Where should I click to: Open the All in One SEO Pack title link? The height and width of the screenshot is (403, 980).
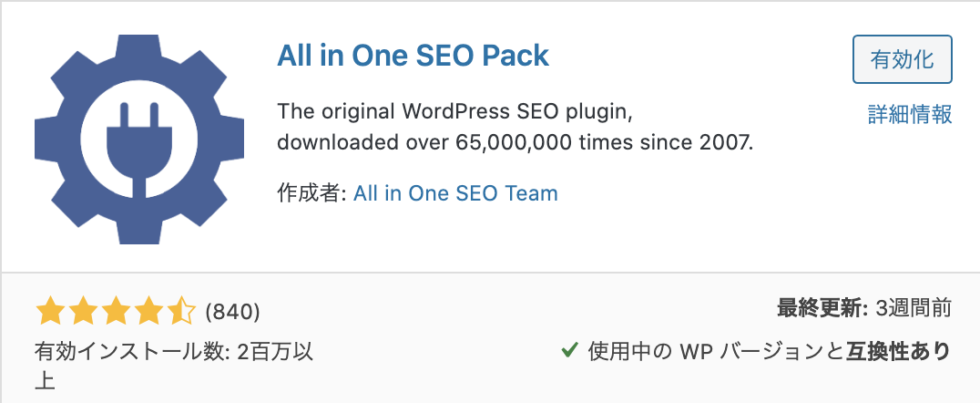413,56
